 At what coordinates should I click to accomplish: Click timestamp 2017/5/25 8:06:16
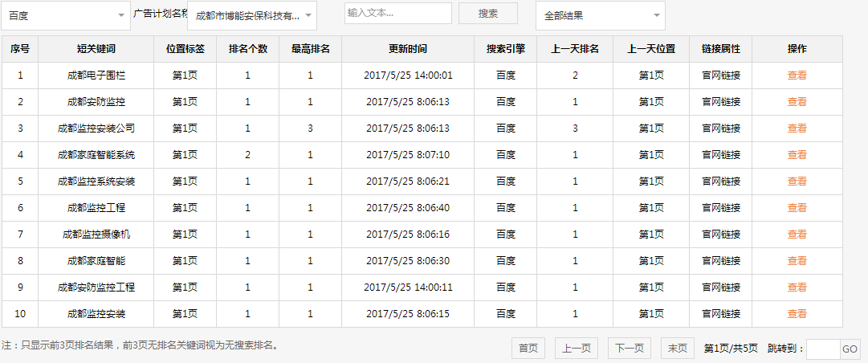coord(408,235)
